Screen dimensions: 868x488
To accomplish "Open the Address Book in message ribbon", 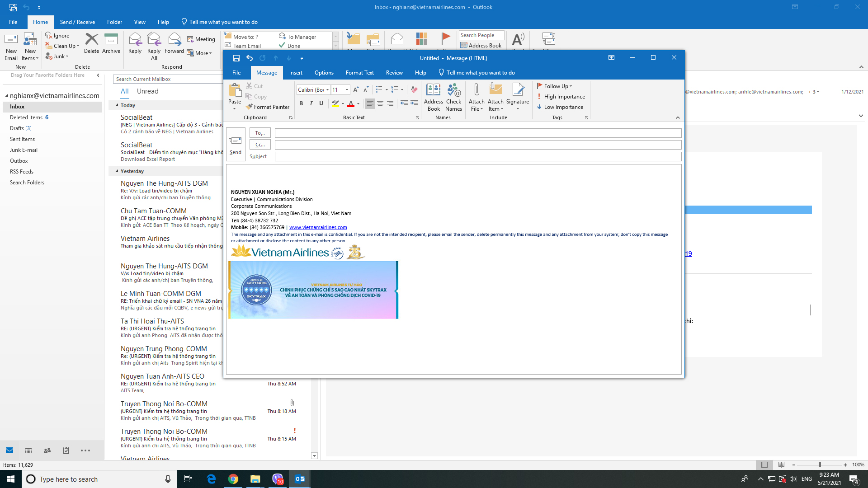I will pos(433,97).
